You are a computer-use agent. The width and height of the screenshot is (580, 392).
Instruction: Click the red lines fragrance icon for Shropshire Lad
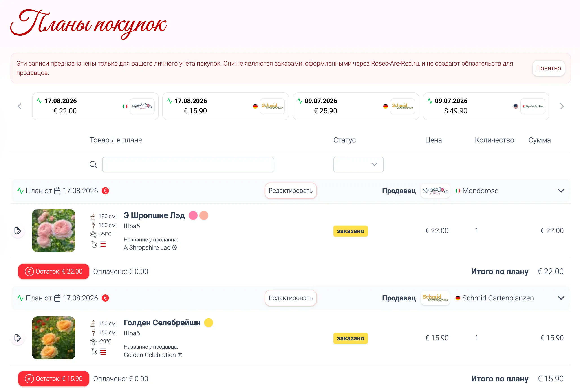click(x=103, y=245)
